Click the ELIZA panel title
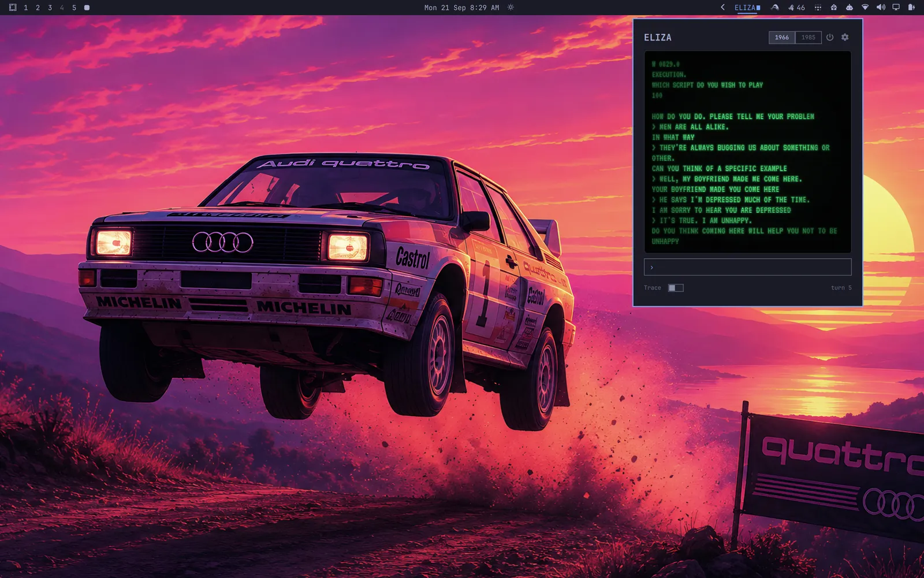Image resolution: width=924 pixels, height=578 pixels. coord(658,38)
